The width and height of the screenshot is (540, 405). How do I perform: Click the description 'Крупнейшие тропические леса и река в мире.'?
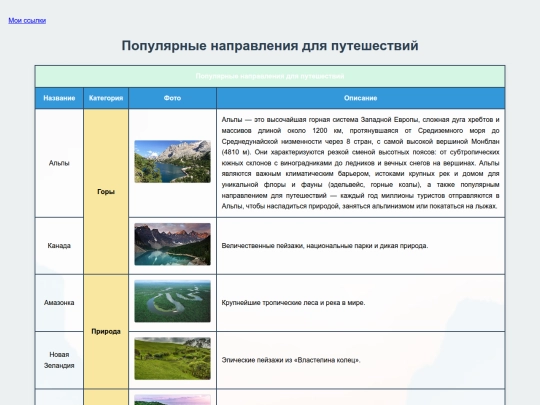[x=293, y=303]
